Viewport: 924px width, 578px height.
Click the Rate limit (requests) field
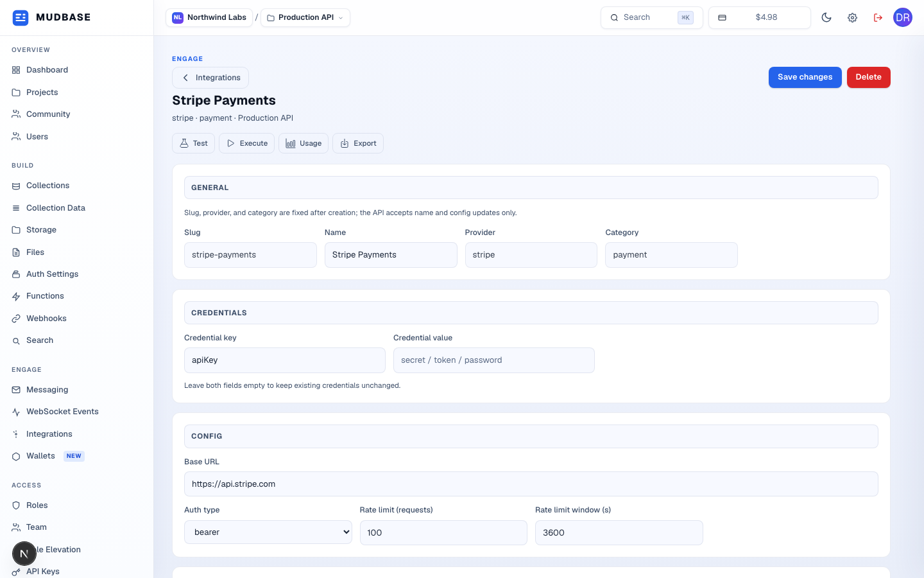pos(443,532)
